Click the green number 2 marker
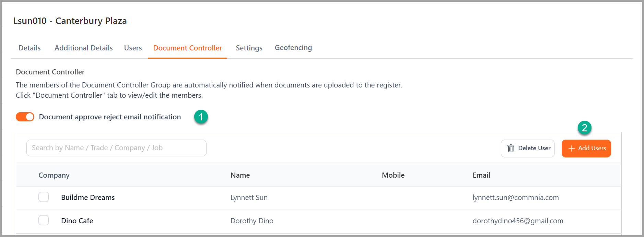The image size is (644, 237). tap(585, 128)
